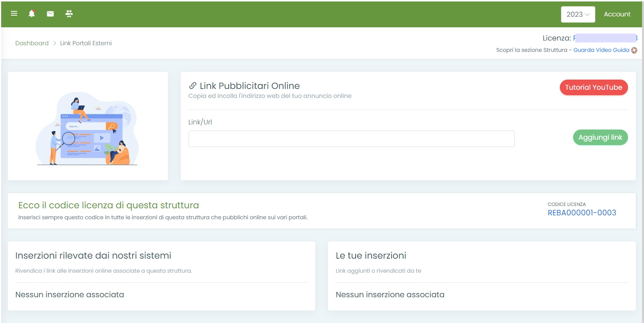Expand the 2023 year dropdown
Viewport: 644px width, 323px height.
click(578, 14)
